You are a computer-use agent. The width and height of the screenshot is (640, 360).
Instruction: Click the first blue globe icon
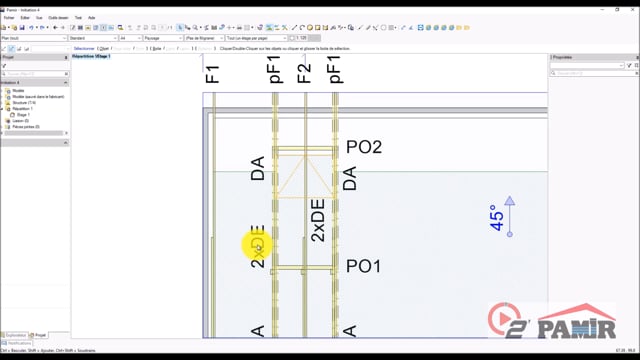click(x=428, y=28)
